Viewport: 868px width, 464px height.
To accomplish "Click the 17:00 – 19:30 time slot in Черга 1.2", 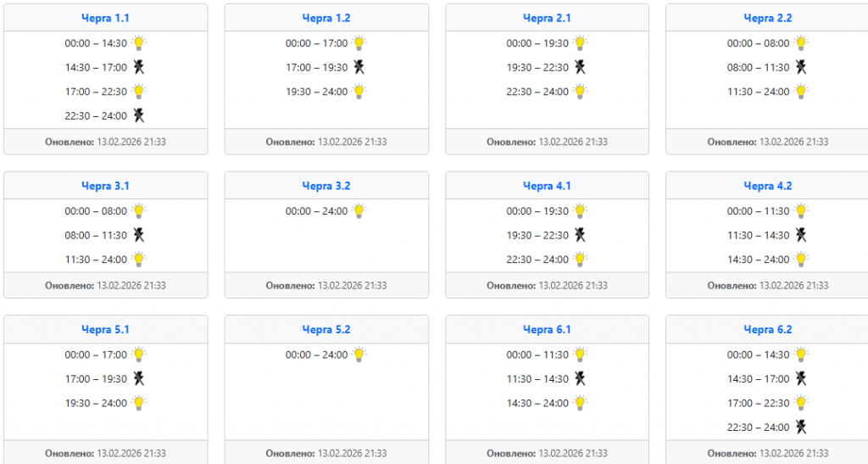I will (x=317, y=68).
